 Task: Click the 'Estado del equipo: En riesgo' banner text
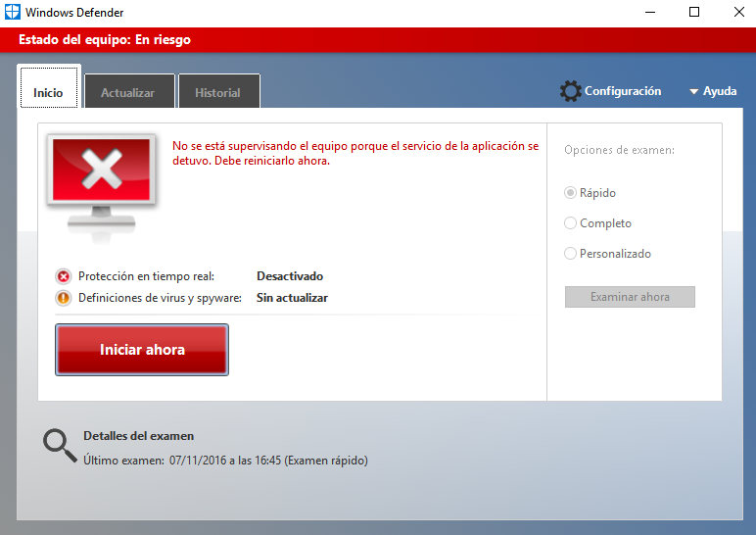[x=105, y=40]
